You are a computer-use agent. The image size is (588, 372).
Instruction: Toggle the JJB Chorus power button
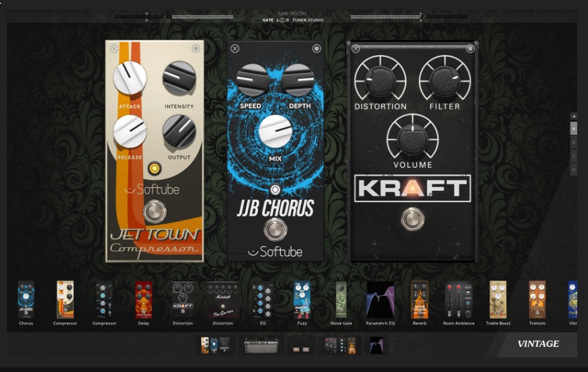pyautogui.click(x=317, y=48)
